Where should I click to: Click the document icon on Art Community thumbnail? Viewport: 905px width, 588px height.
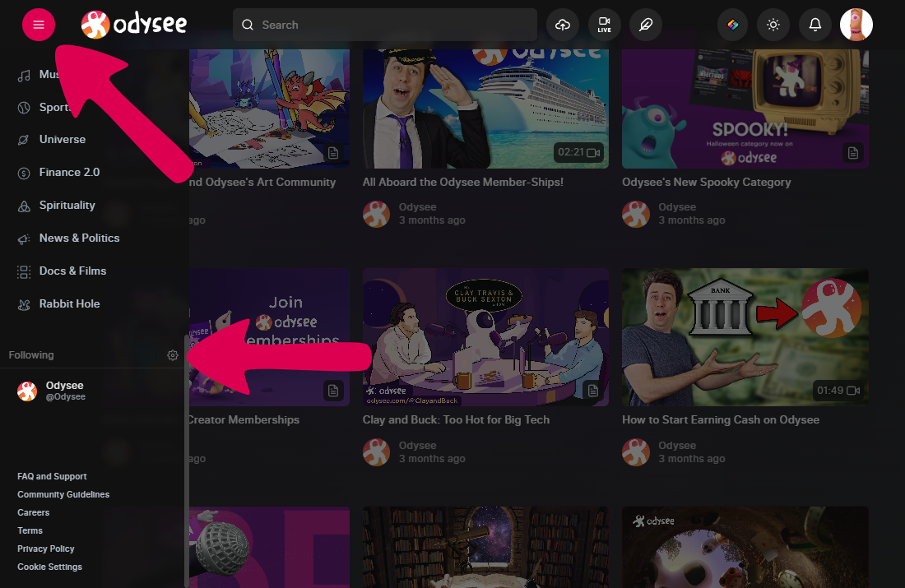(333, 153)
